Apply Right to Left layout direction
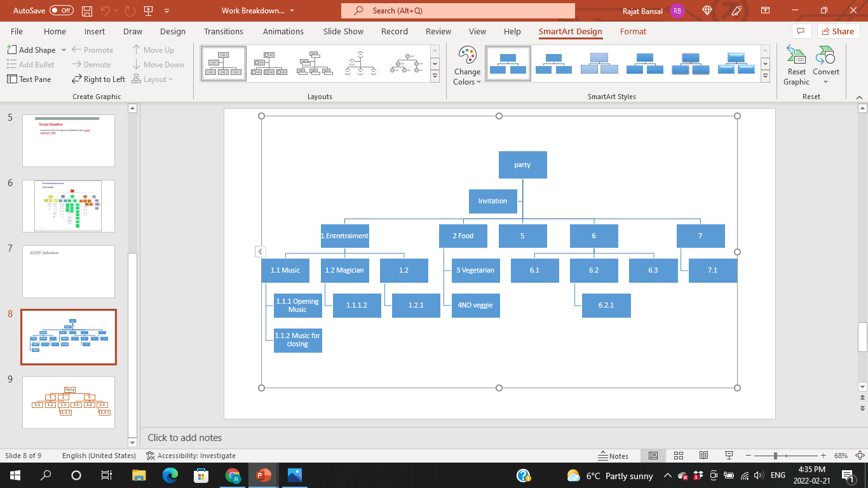 point(98,79)
